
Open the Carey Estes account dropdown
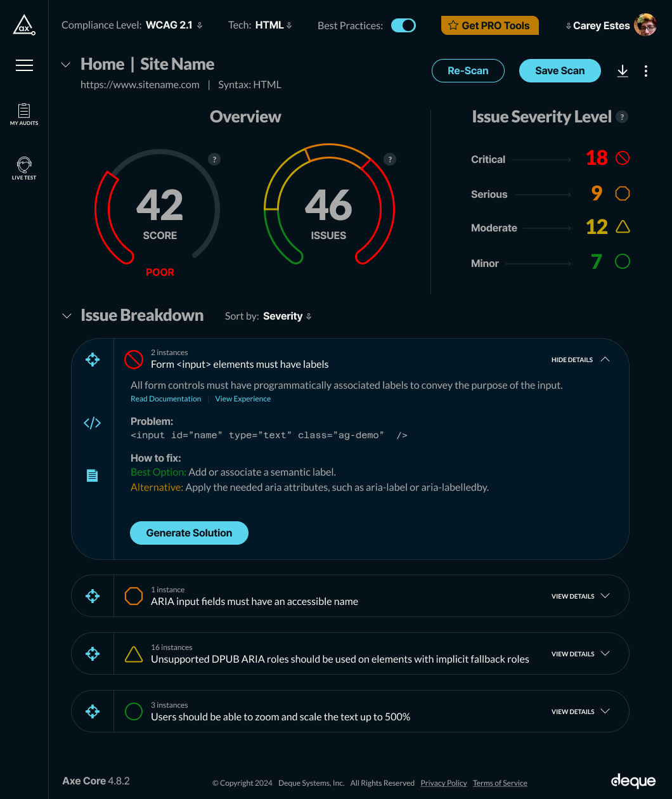[598, 26]
